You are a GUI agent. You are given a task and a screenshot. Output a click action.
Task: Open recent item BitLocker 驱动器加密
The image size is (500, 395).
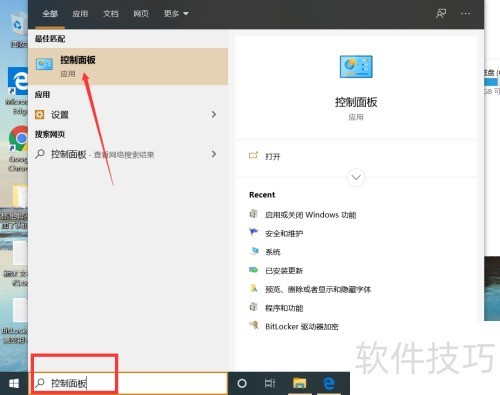coord(302,327)
